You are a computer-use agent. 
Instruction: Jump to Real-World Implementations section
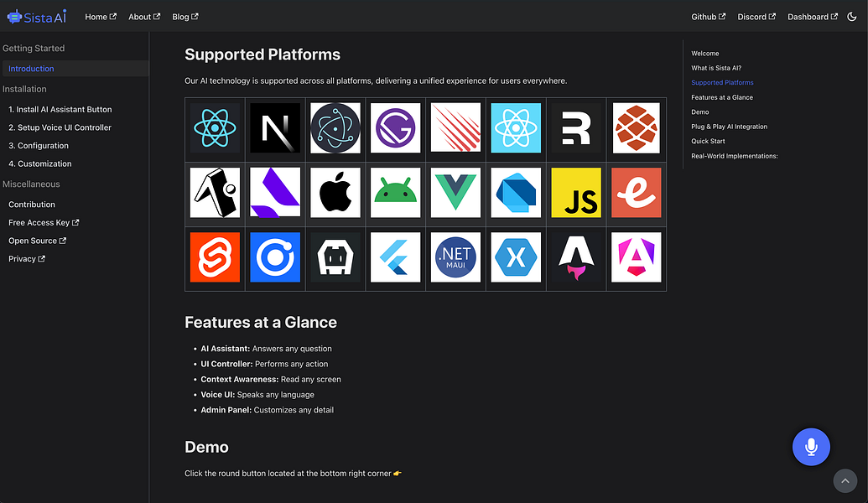point(734,156)
